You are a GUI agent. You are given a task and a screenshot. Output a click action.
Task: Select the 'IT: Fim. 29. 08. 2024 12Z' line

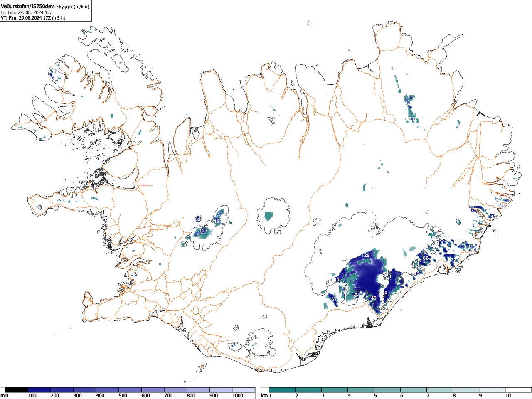tap(27, 12)
